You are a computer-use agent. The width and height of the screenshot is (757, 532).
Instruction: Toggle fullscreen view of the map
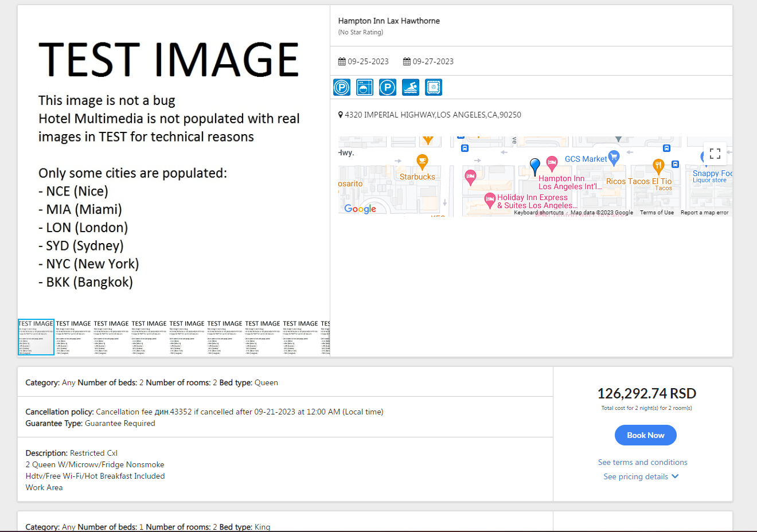pyautogui.click(x=715, y=154)
